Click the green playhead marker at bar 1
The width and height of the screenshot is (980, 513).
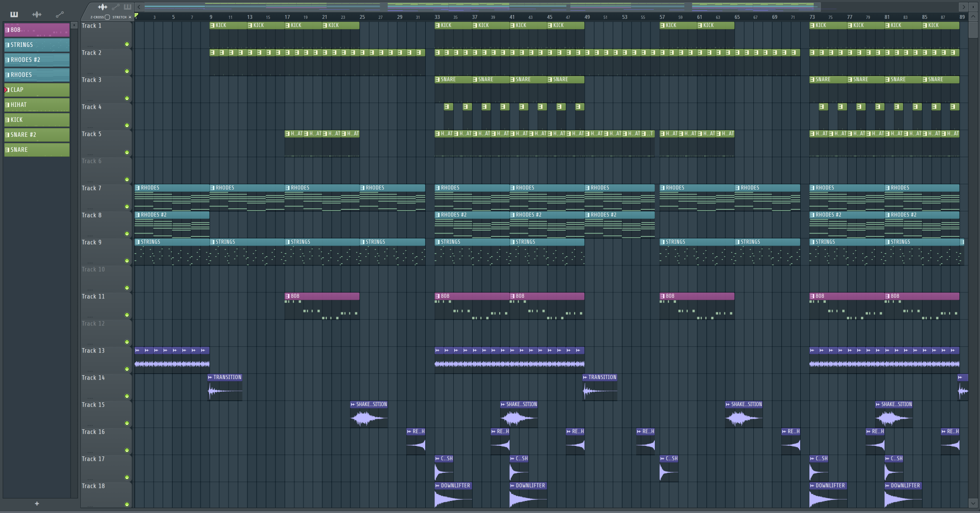coord(136,16)
